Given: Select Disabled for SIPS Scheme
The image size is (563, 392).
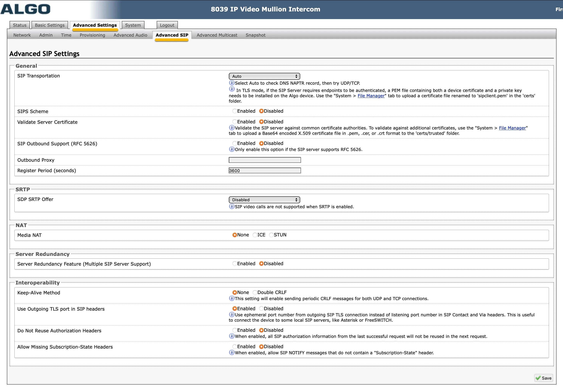Looking at the screenshot, I should (x=261, y=111).
